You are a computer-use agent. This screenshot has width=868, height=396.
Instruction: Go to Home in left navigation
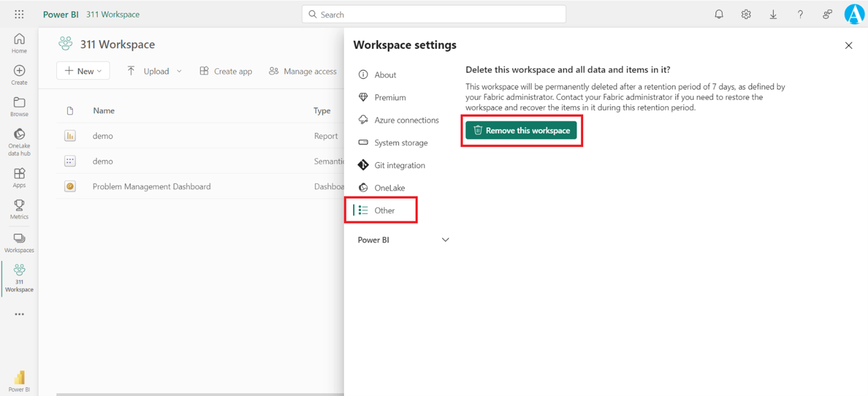(x=19, y=43)
